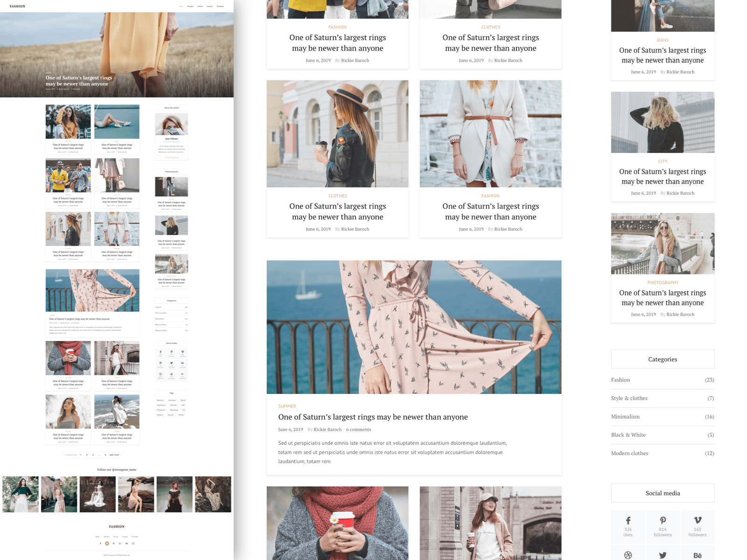
Task: Open Home in preview top navigation
Action: coord(181,6)
